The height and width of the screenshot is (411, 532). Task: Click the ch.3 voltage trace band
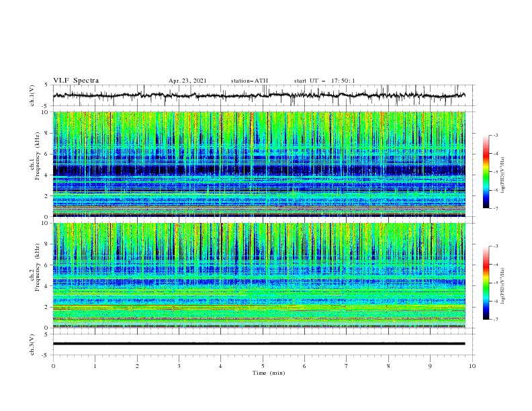point(259,344)
